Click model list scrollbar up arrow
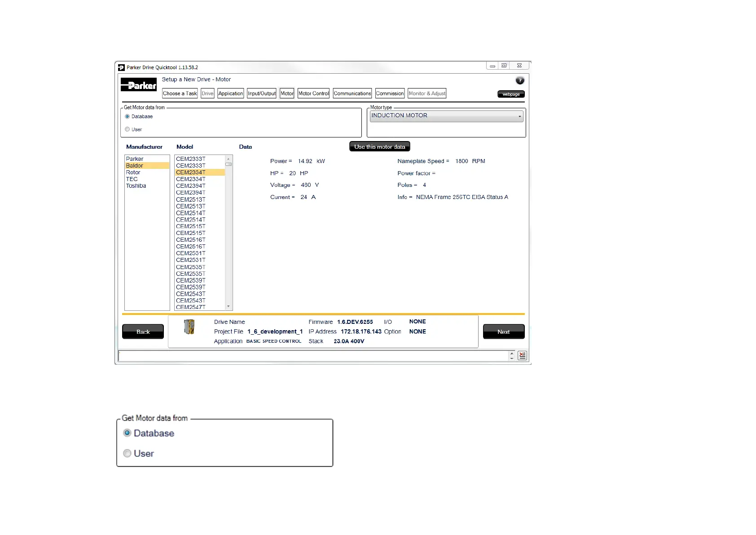This screenshot has width=756, height=535. 229,159
